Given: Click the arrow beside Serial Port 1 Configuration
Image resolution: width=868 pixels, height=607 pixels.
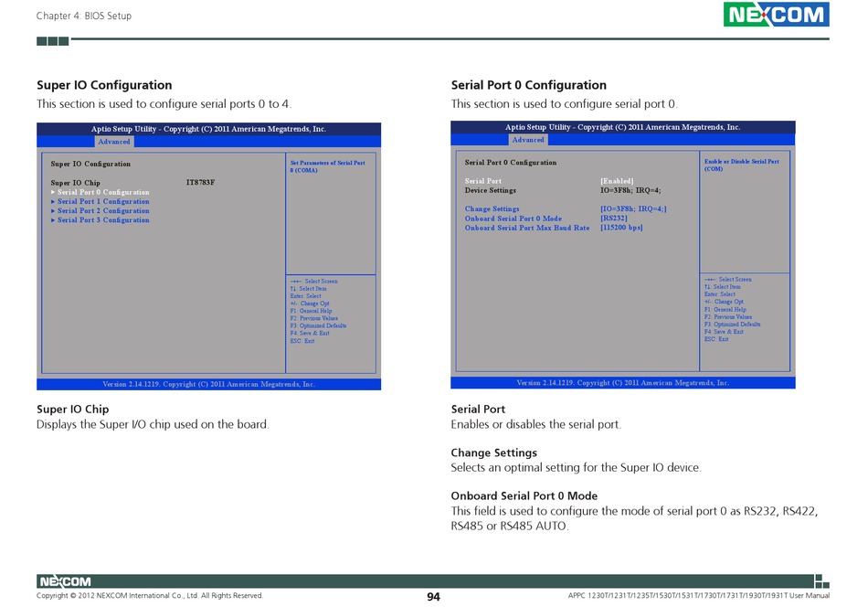Looking at the screenshot, I should click(53, 202).
